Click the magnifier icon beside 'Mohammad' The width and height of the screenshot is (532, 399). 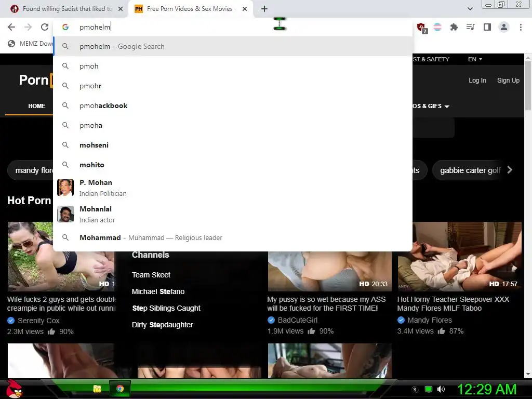[x=65, y=237]
